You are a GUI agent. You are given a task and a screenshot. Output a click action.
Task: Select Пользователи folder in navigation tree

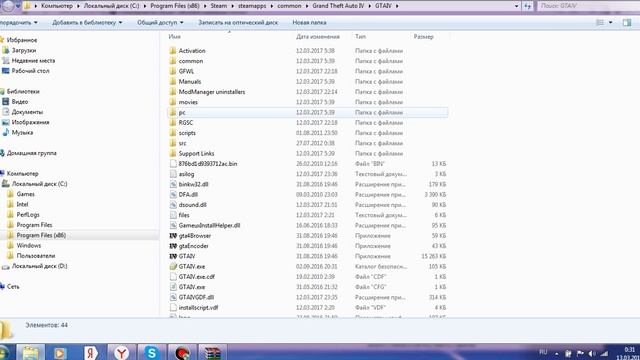[36, 256]
